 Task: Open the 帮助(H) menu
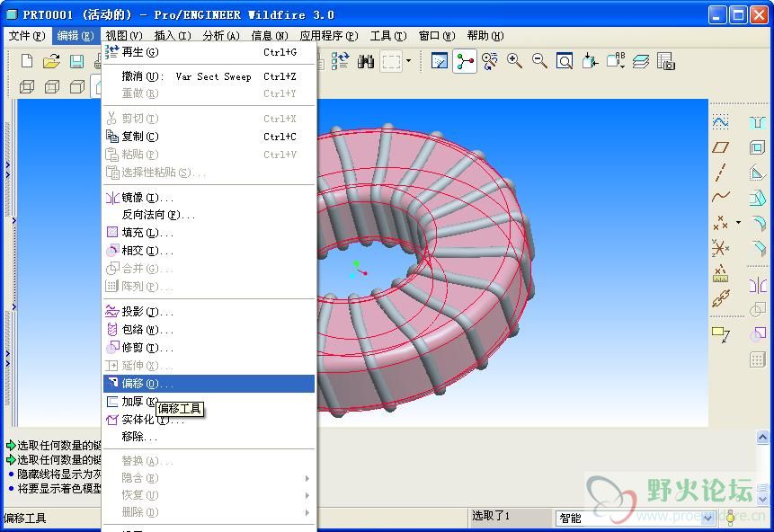click(485, 36)
